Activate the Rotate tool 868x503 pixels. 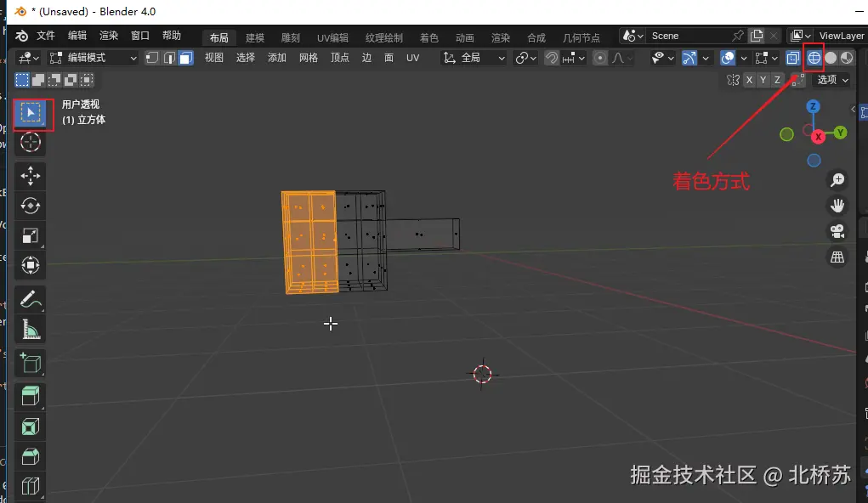click(31, 206)
